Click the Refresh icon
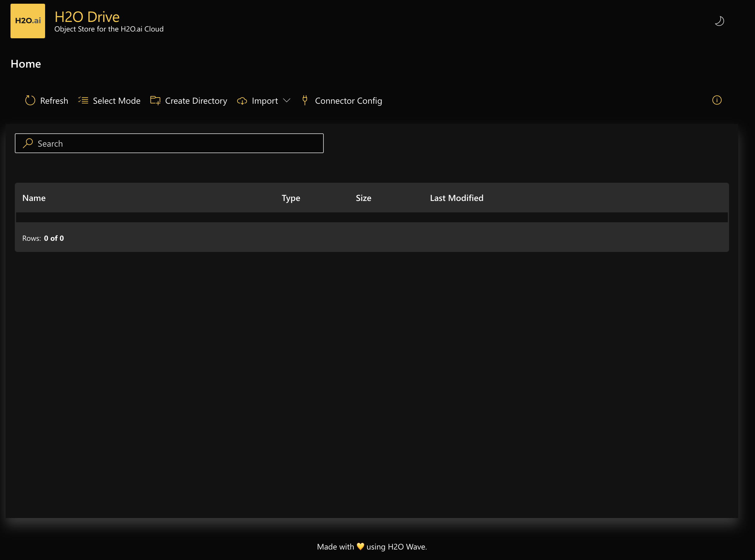The height and width of the screenshot is (560, 755). (x=30, y=100)
